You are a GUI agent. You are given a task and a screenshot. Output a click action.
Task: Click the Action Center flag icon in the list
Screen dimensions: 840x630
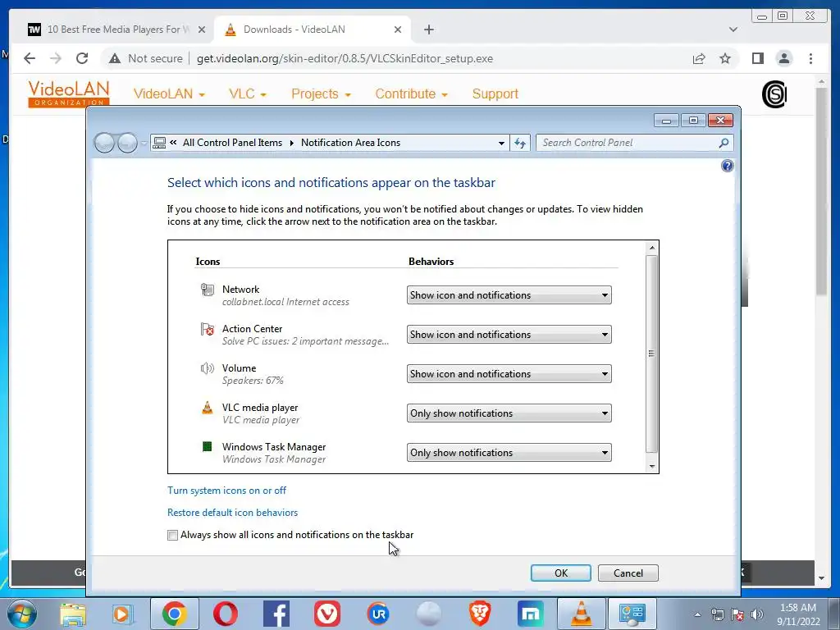coord(208,329)
